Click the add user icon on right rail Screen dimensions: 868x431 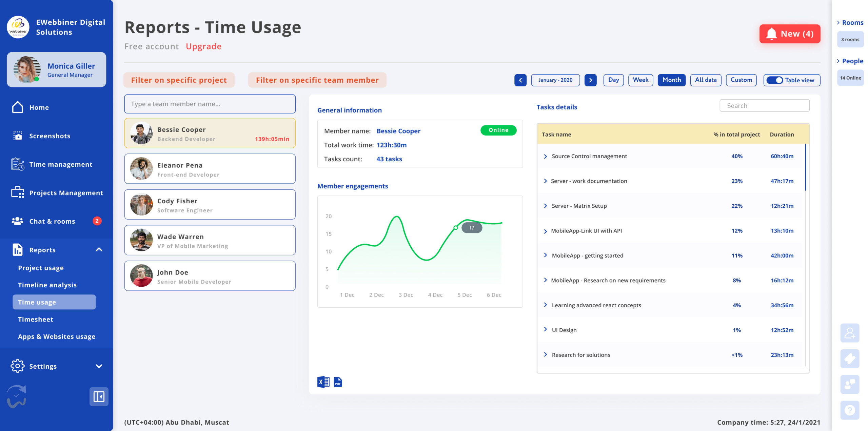(x=849, y=333)
